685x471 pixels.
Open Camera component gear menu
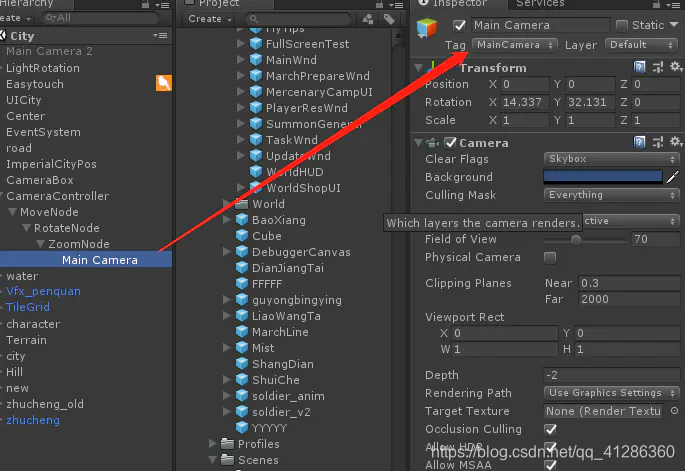point(675,142)
